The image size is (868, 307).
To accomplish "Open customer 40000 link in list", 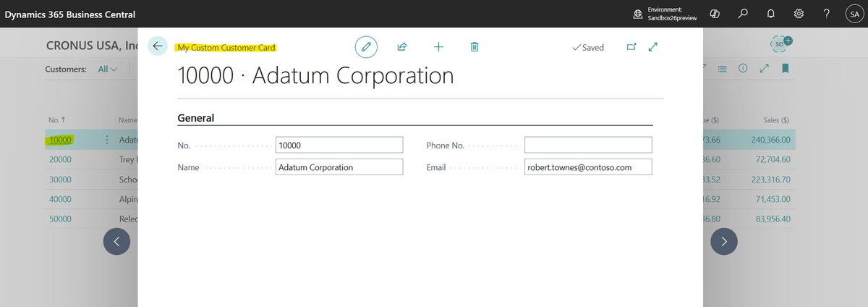I will pyautogui.click(x=60, y=199).
